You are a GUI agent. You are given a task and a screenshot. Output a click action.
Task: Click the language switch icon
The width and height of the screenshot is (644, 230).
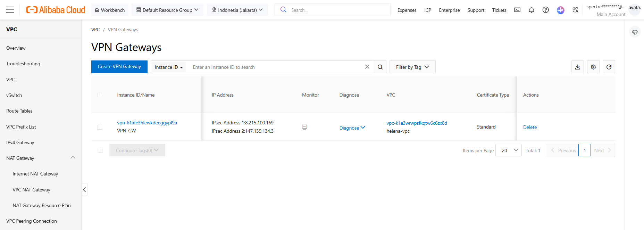pyautogui.click(x=575, y=10)
